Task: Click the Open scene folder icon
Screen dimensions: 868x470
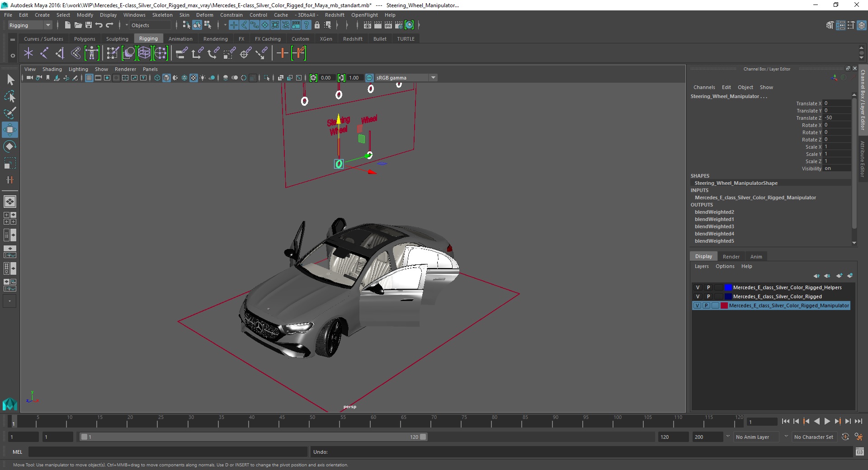Action: pos(78,25)
